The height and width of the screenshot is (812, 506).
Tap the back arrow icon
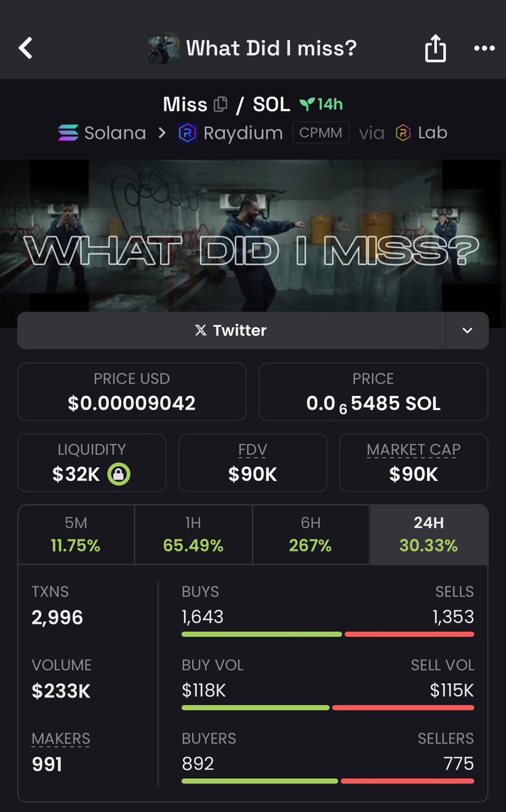click(x=26, y=49)
